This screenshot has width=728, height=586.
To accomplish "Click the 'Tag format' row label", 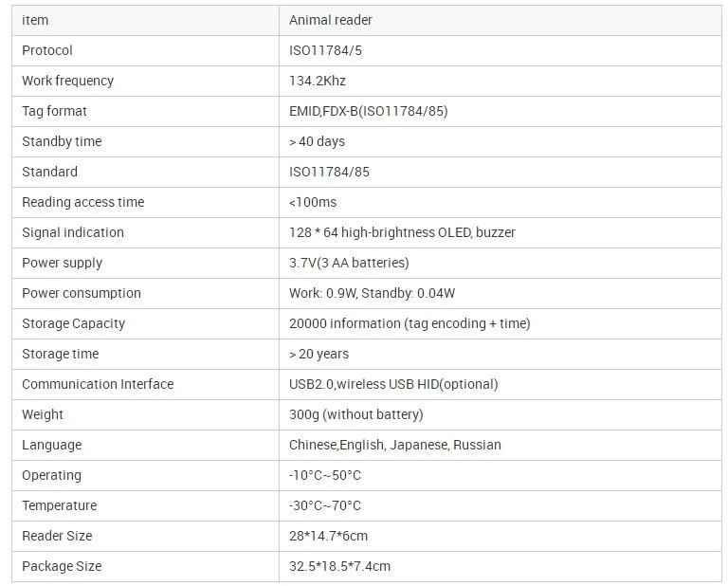I will coord(54,111).
